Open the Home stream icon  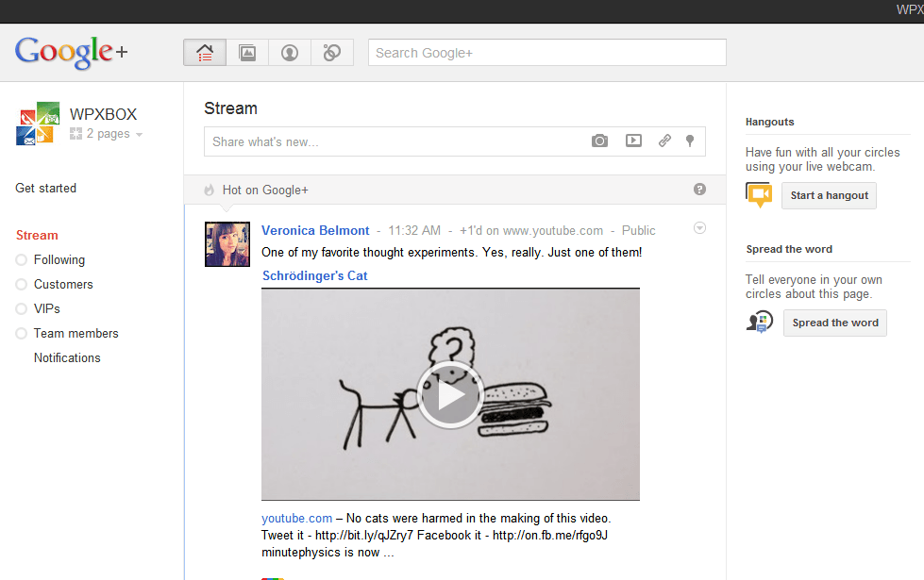pyautogui.click(x=205, y=53)
